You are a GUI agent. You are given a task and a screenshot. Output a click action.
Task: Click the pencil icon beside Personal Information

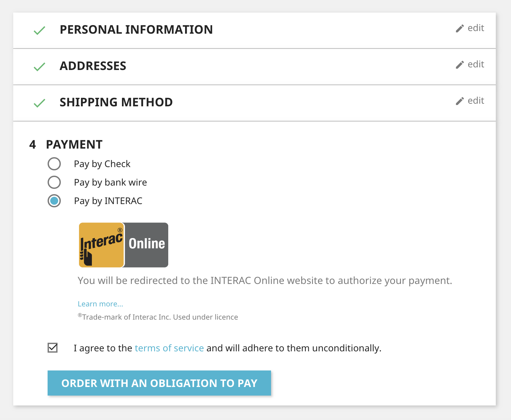(460, 28)
